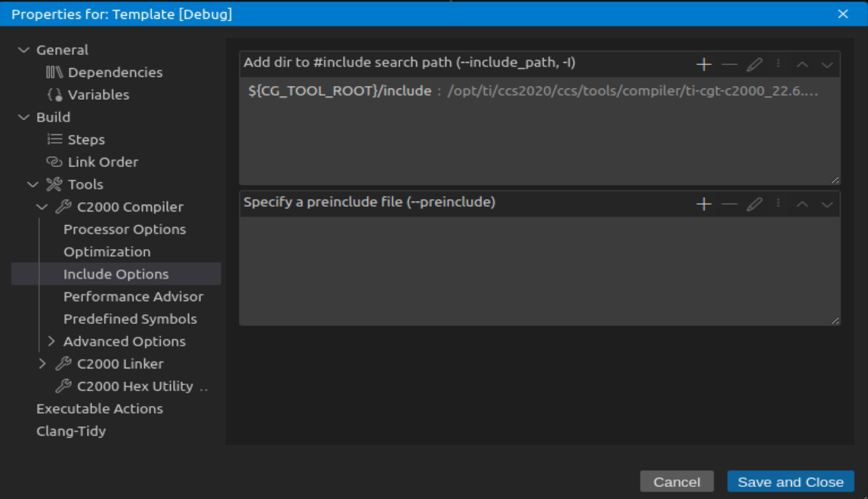
Task: Click the Tools label in tree
Action: tap(85, 184)
